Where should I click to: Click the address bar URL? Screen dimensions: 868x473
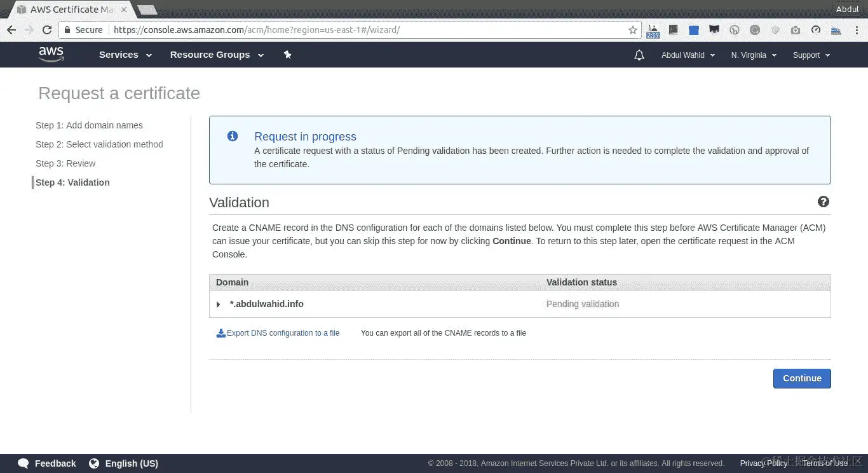click(x=257, y=30)
